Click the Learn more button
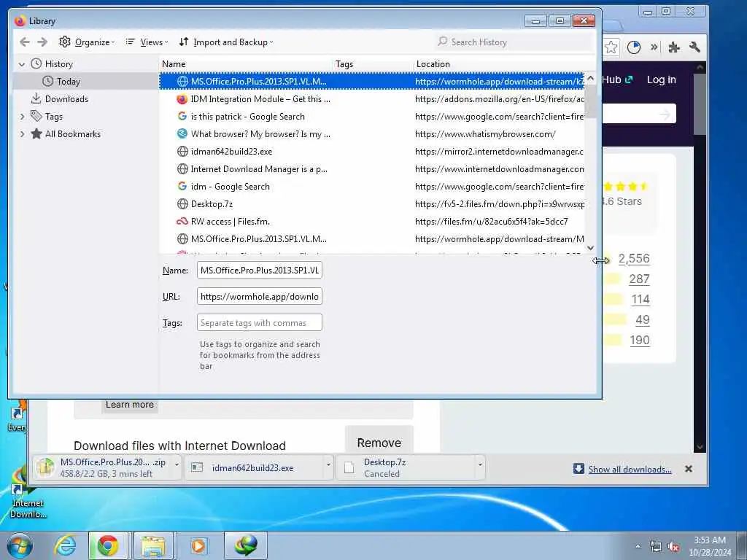 pyautogui.click(x=130, y=405)
